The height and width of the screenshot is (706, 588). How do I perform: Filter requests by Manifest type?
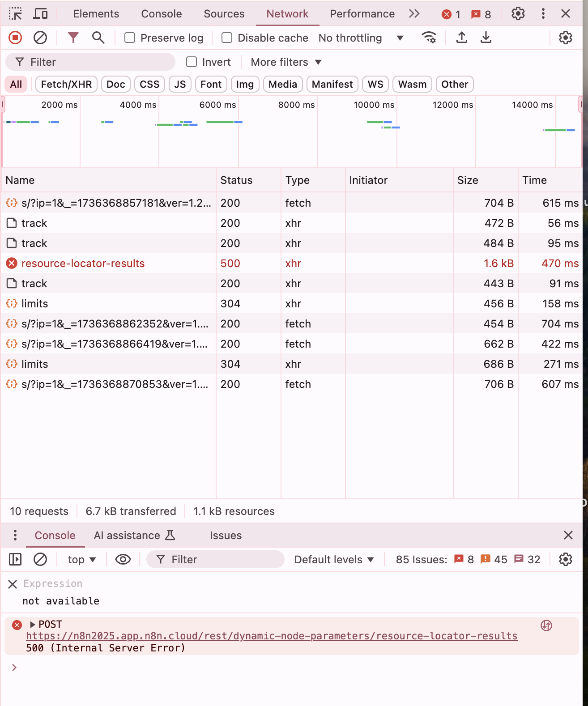(332, 84)
